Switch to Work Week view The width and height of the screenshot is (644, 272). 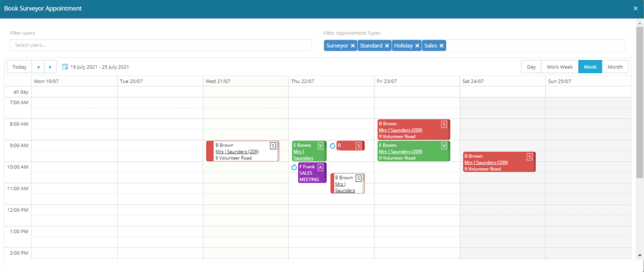pos(559,67)
